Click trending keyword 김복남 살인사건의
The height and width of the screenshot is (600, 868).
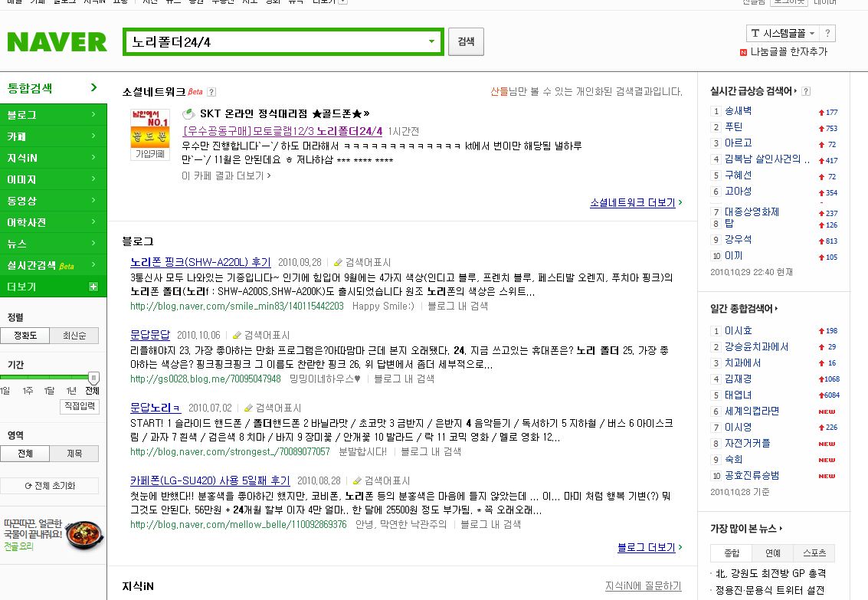767,159
